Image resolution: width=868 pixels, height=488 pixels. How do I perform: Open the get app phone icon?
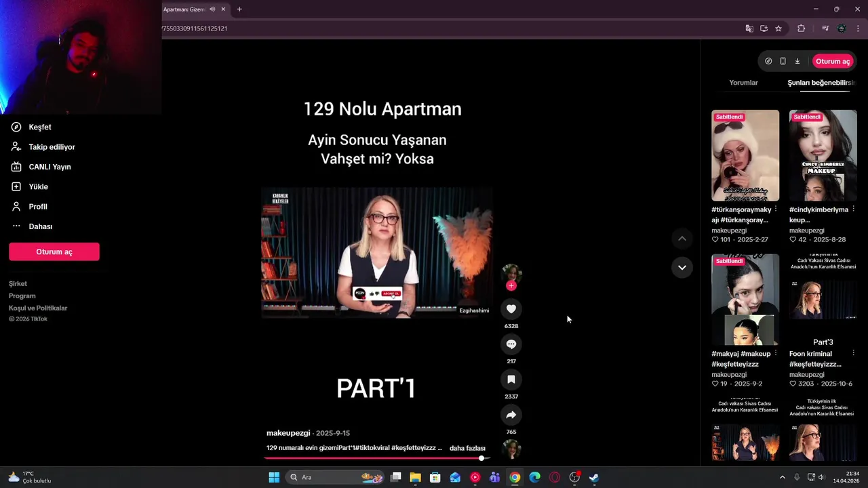[x=783, y=61]
